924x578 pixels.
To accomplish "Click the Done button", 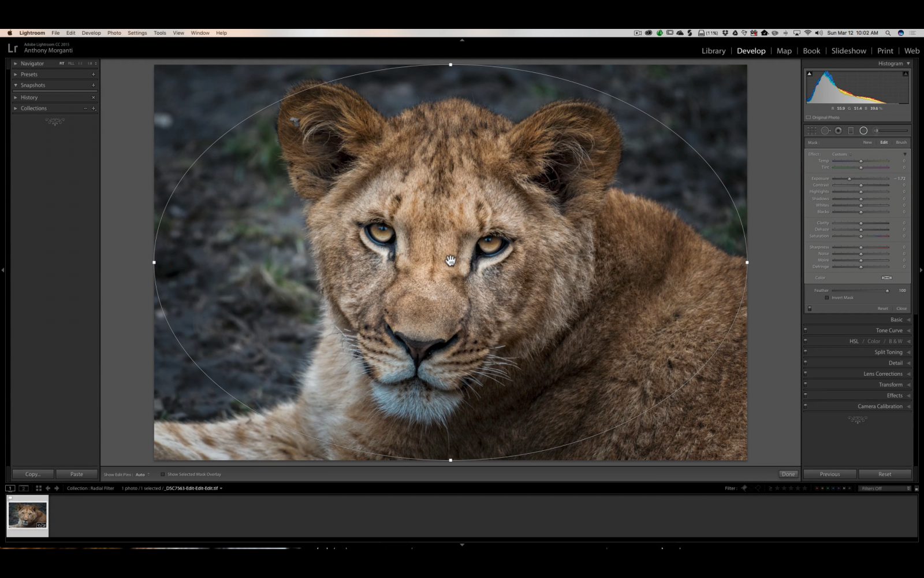I will point(788,474).
